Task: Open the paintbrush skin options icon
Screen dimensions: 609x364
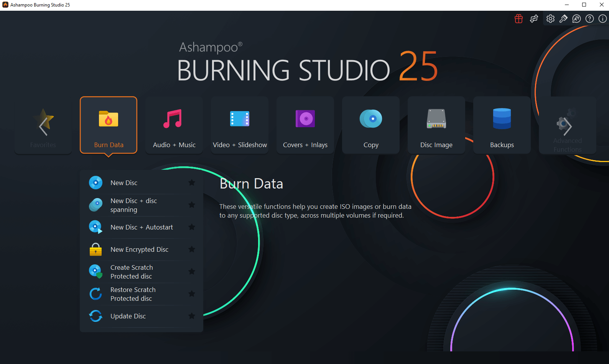Action: 563,19
